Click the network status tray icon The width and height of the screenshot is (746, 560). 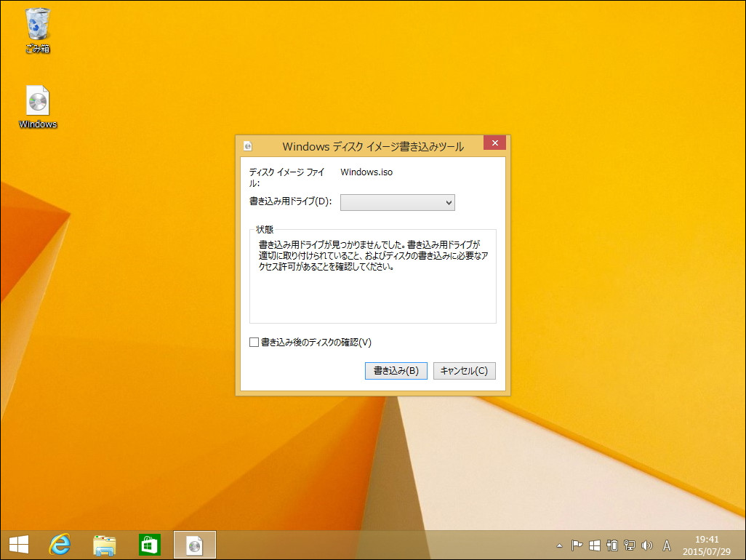(x=630, y=545)
